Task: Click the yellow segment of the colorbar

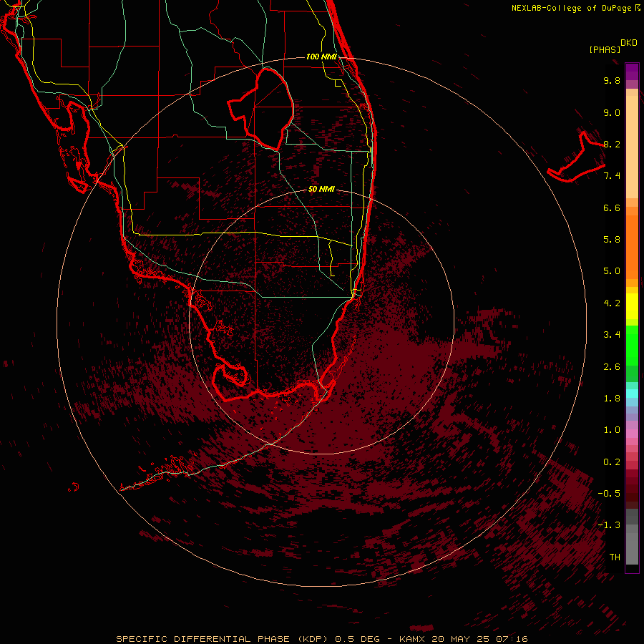Action: point(632,306)
